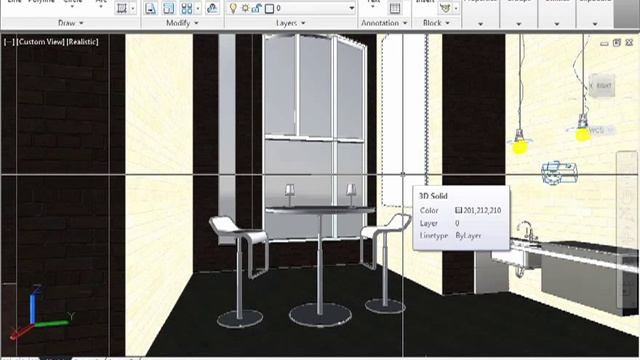Restore down the drawing viewport window
The image size is (640, 360).
pyautogui.click(x=617, y=42)
